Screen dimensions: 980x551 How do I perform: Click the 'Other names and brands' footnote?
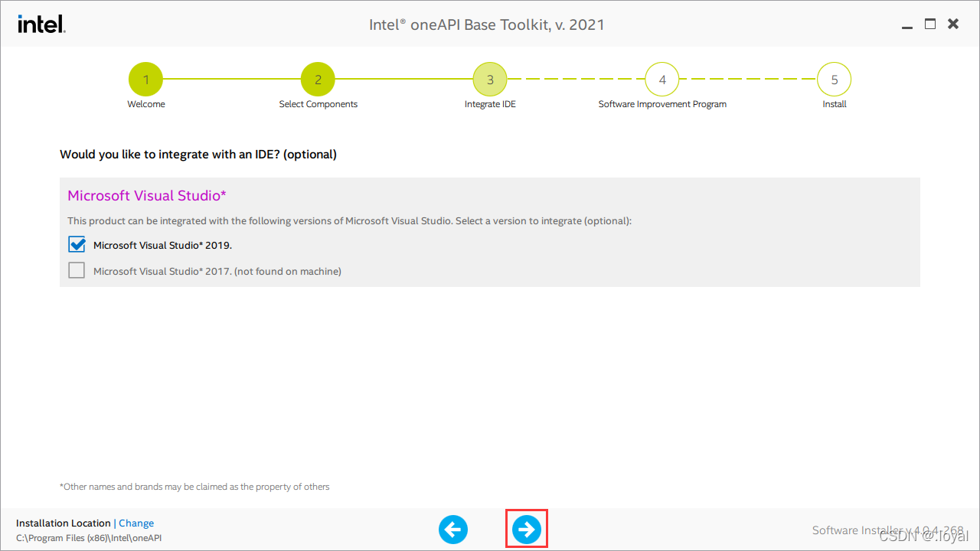click(194, 487)
